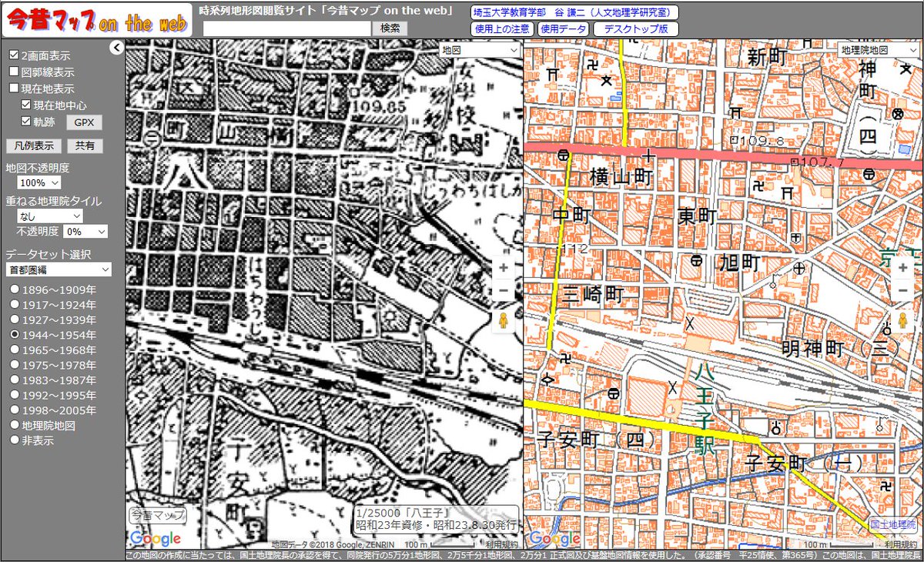Open the 埼玉大学教育学部 谷 謙二 link
Image resolution: width=924 pixels, height=562 pixels.
pyautogui.click(x=574, y=12)
